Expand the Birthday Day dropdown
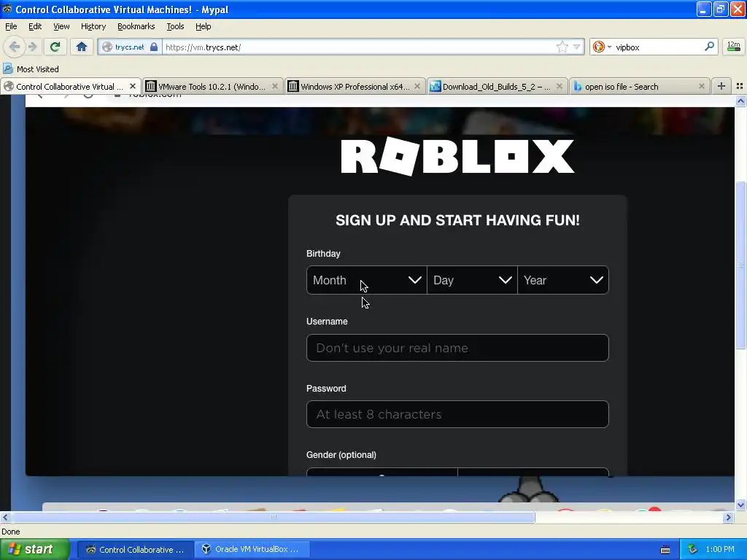The width and height of the screenshot is (747, 560). point(472,280)
